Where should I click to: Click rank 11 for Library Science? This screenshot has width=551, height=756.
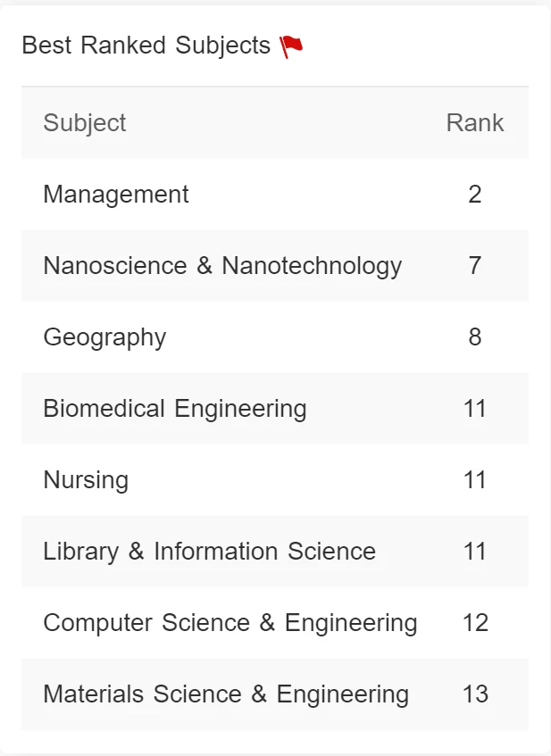(x=475, y=551)
